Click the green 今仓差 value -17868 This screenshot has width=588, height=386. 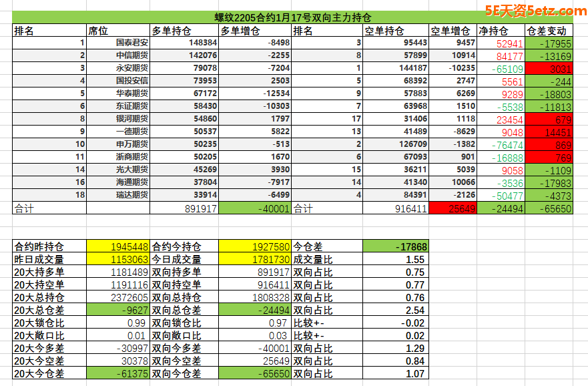[395, 246]
